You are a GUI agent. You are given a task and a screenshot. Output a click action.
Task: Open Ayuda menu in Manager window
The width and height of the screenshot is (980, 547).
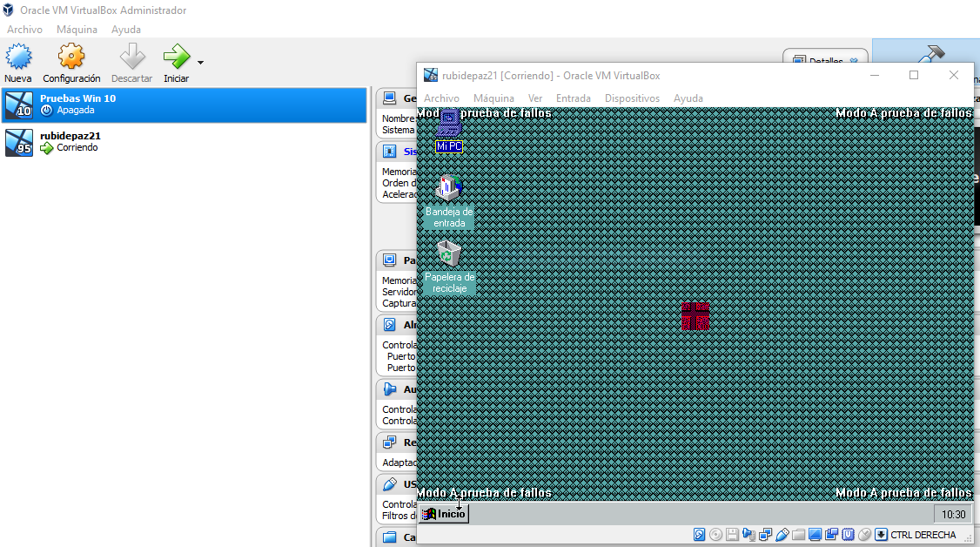coord(125,30)
